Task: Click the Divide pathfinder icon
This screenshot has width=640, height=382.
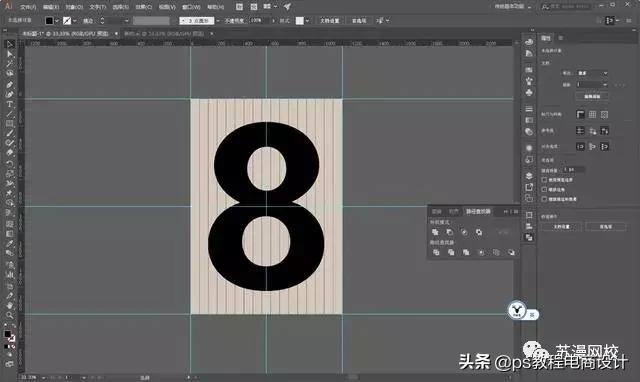Action: tap(436, 253)
